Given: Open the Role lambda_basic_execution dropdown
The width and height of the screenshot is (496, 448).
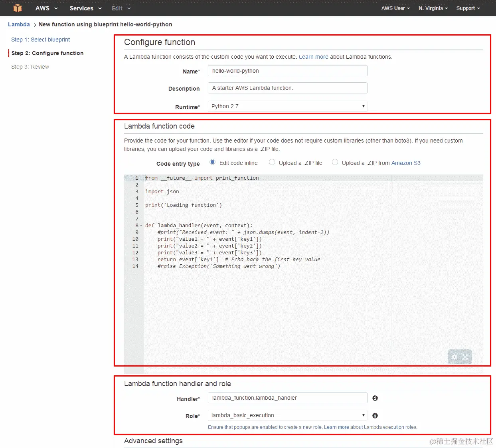Looking at the screenshot, I should (287, 415).
